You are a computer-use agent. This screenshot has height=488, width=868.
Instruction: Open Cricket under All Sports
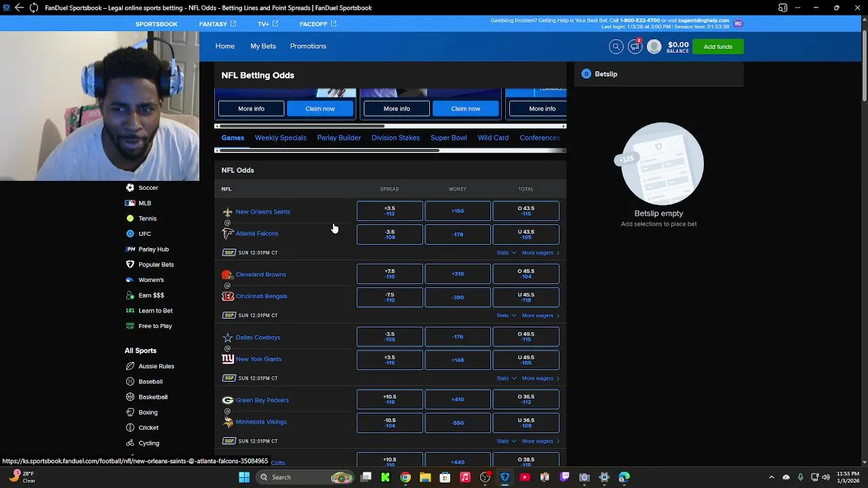pos(142,428)
